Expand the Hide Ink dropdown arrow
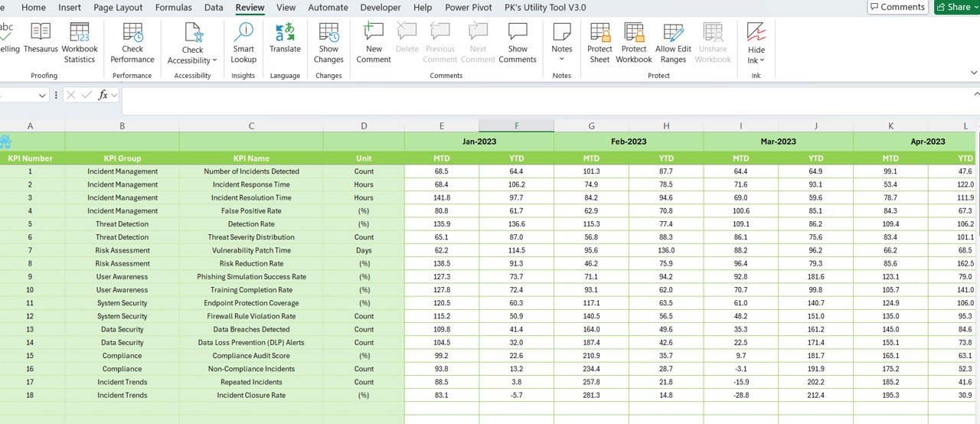The image size is (980, 424). (x=763, y=60)
